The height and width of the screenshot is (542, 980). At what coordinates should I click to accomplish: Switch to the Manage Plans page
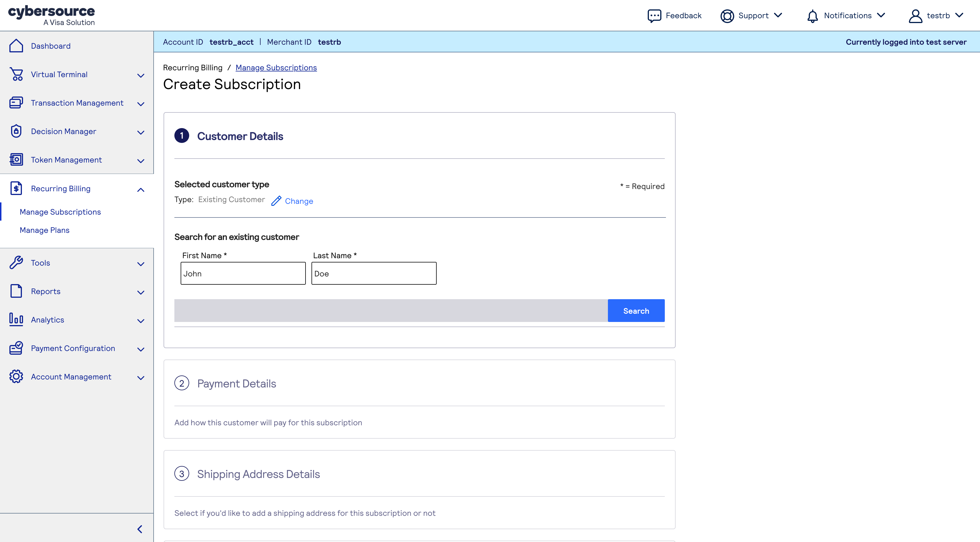[x=44, y=230]
